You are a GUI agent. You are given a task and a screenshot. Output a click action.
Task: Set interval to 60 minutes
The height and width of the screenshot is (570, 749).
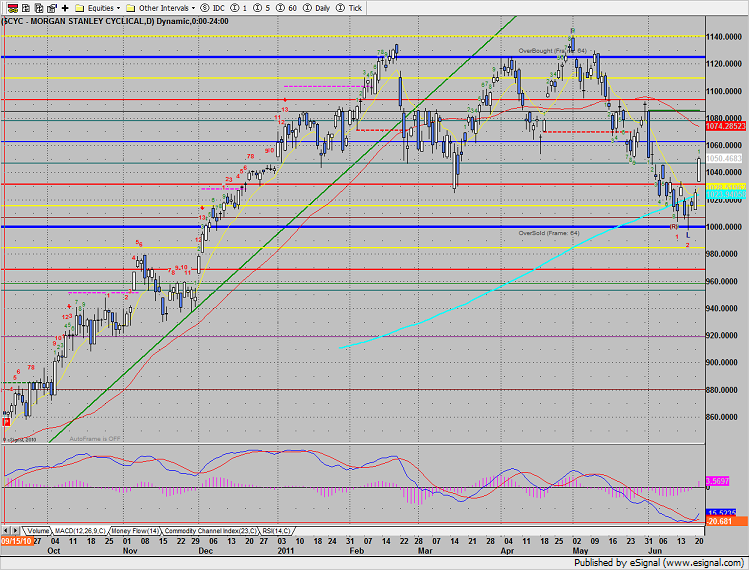click(x=287, y=8)
